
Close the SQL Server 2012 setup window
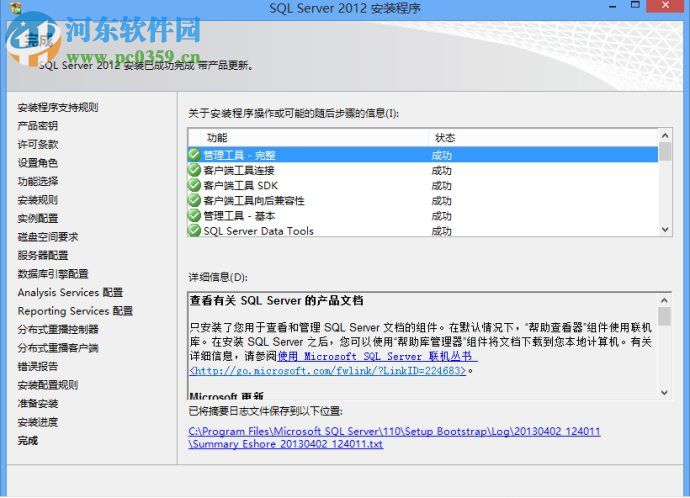click(665, 5)
